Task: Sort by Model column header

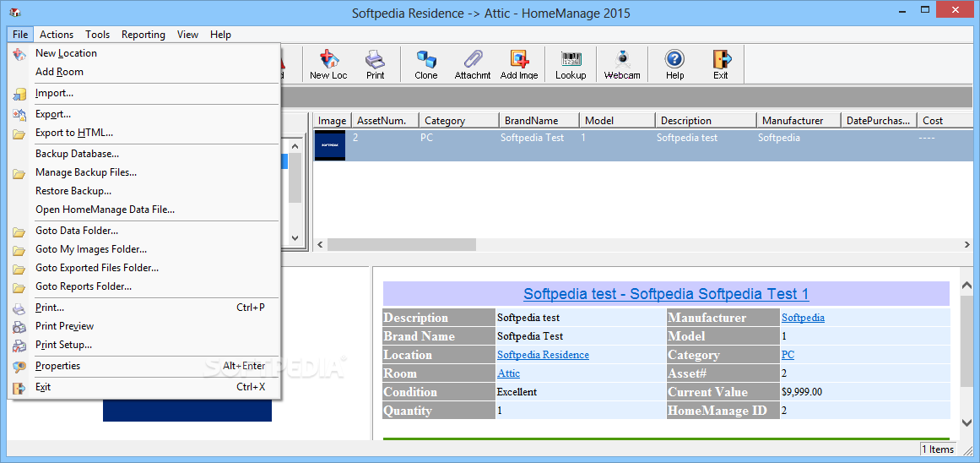Action: 617,121
